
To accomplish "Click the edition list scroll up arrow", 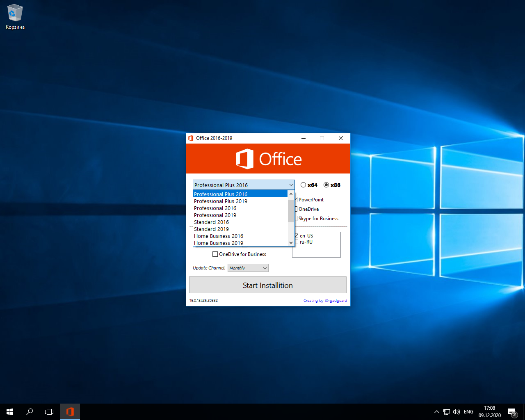I will [x=291, y=194].
